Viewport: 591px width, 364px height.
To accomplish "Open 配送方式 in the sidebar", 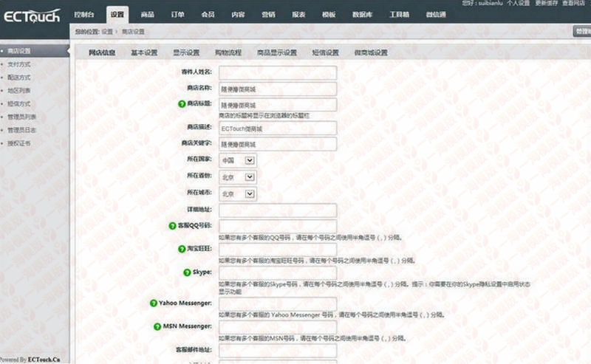I will [x=19, y=78].
